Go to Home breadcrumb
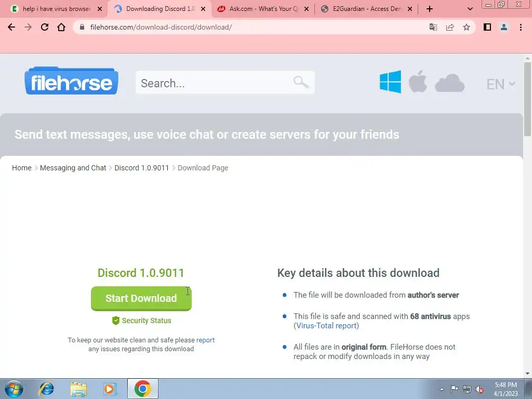 [x=22, y=168]
